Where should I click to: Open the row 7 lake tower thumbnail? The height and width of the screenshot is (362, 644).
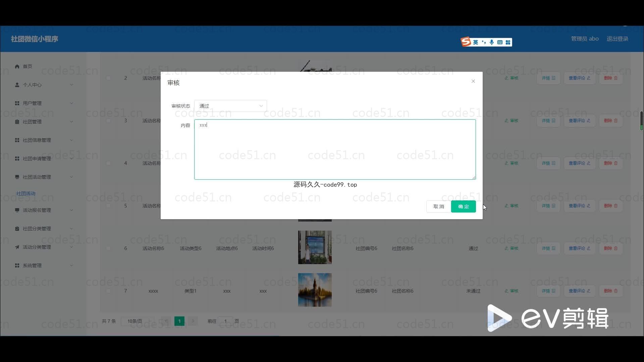pyautogui.click(x=315, y=290)
